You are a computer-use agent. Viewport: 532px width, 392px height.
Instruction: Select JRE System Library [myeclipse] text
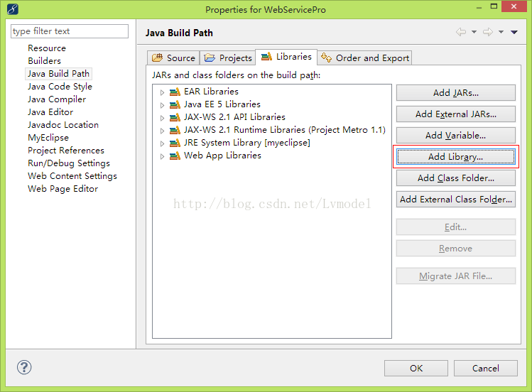pos(247,143)
